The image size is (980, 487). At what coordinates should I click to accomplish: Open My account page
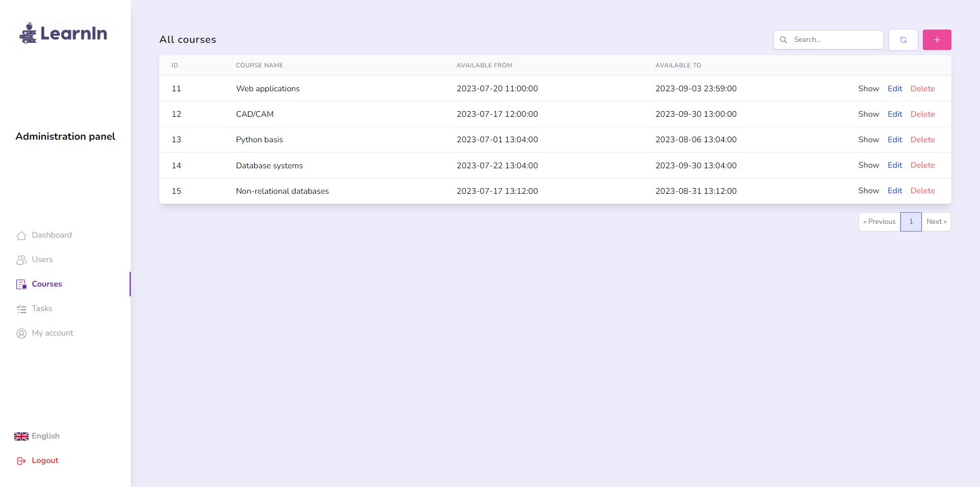pos(53,333)
